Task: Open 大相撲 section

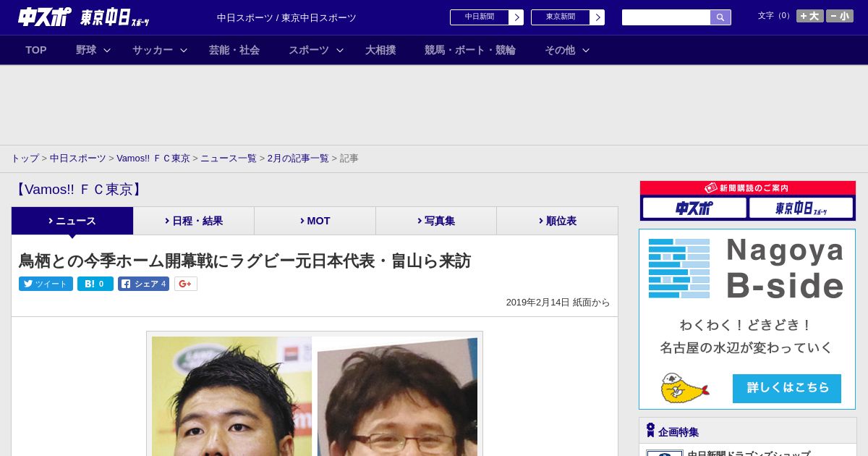Action: point(380,50)
